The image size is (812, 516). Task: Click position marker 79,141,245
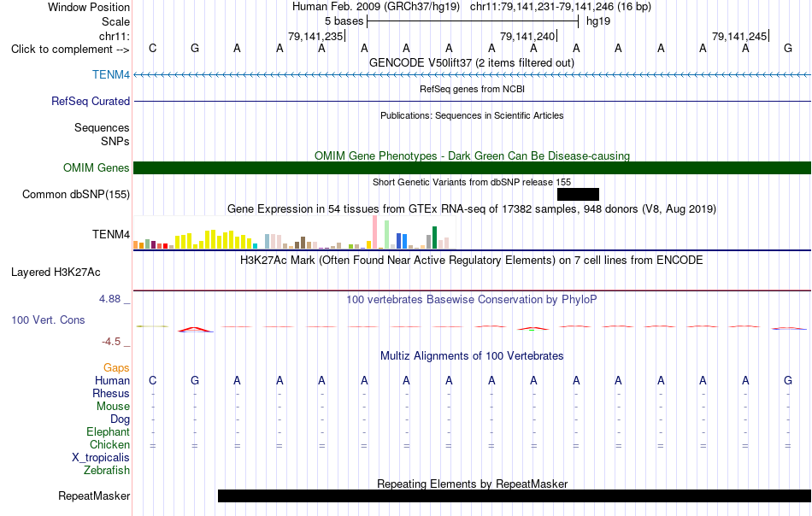740,36
